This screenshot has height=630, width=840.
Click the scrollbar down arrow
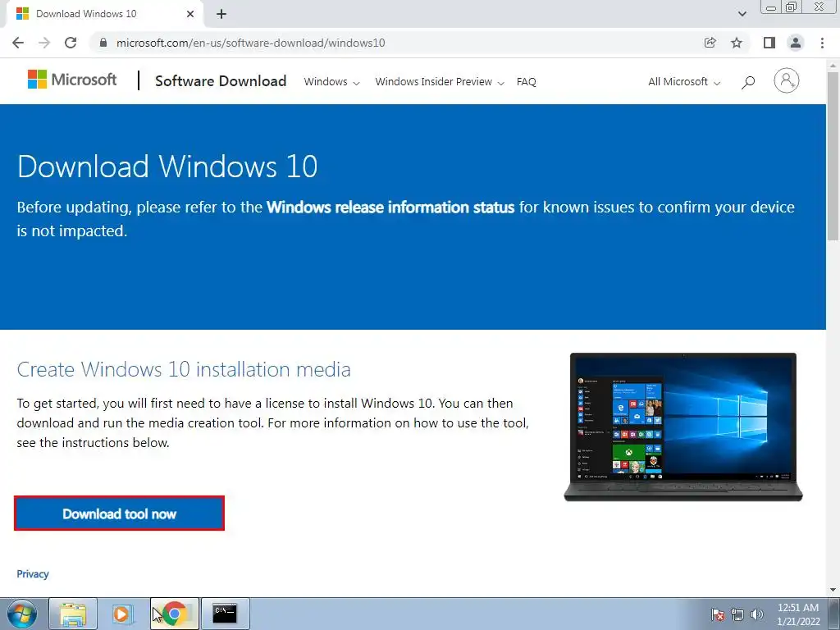point(833,590)
